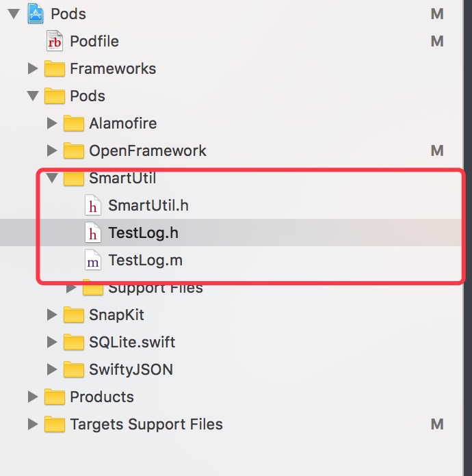
Task: Collapse the SmartUtil folder disclosure triangle
Action: [52, 178]
